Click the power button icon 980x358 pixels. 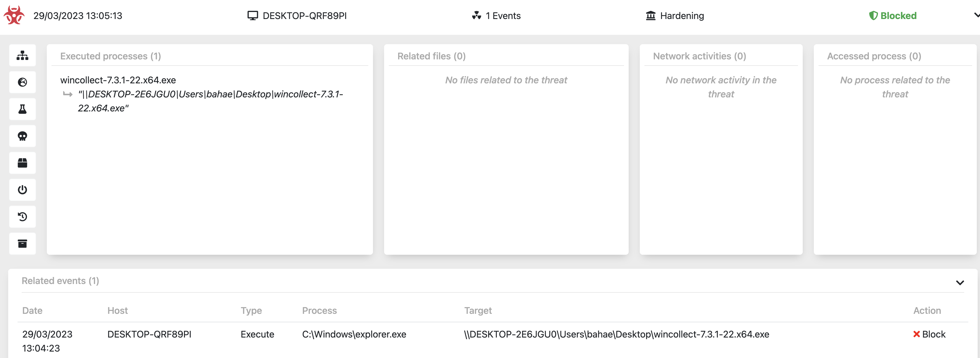tap(23, 190)
